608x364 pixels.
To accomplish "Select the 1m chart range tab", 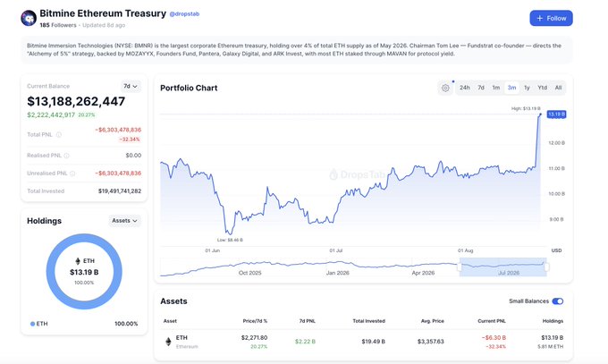I will tap(496, 88).
